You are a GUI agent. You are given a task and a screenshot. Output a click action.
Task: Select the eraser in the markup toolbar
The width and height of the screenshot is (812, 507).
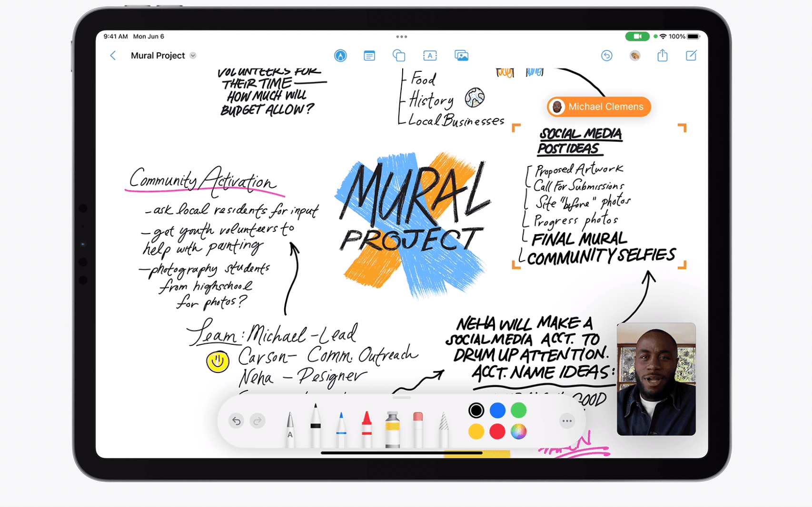[418, 423]
